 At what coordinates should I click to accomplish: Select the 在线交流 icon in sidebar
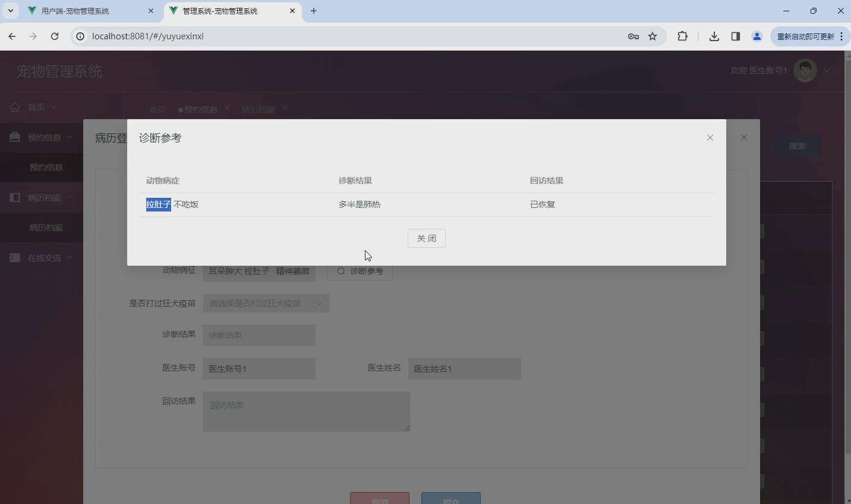[x=14, y=257]
